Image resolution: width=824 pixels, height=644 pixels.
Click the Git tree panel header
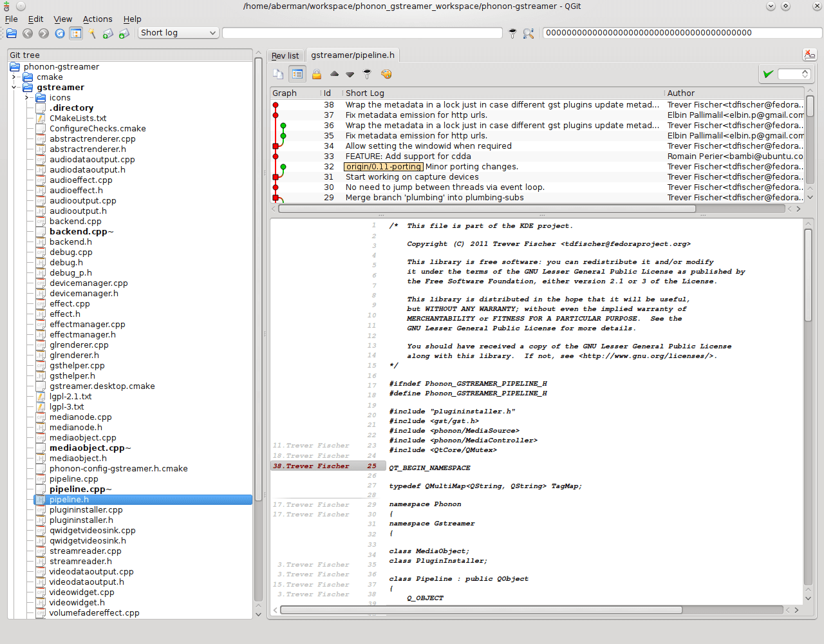[x=130, y=55]
